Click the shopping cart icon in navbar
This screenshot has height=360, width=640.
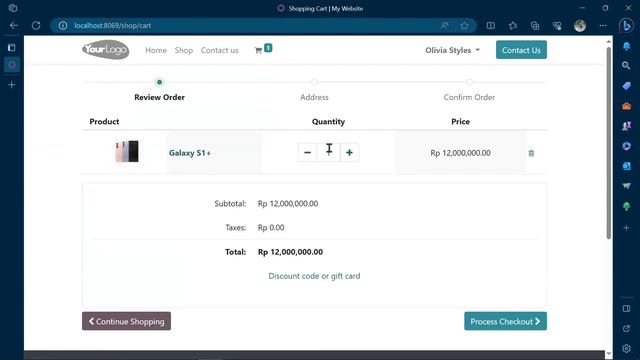(258, 50)
